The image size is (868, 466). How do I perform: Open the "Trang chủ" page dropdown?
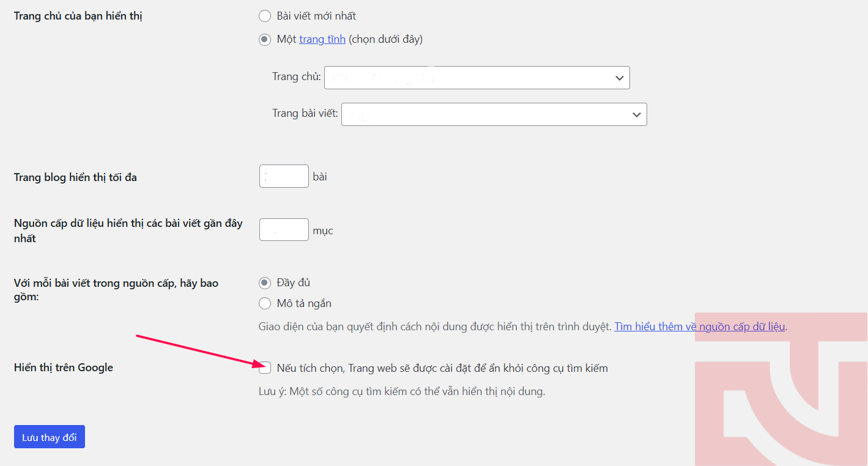click(x=477, y=78)
